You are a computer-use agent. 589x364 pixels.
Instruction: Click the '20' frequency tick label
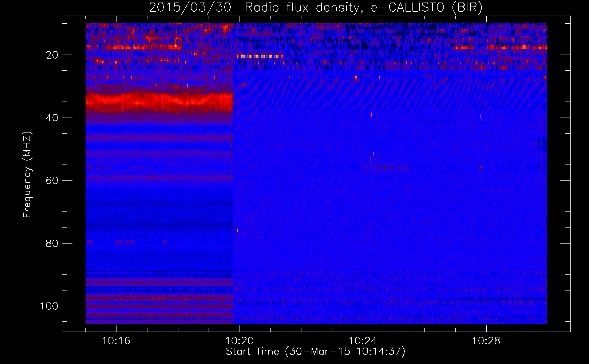point(52,55)
